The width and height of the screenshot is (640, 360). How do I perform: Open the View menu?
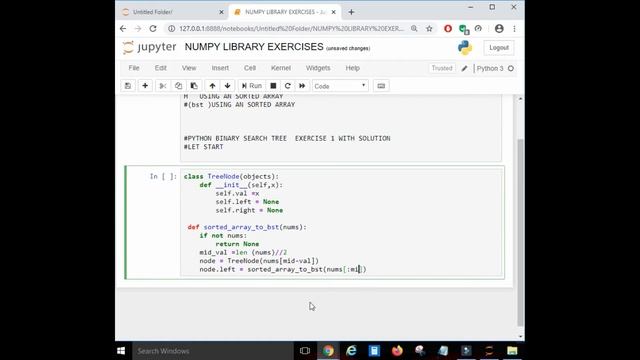(189, 68)
